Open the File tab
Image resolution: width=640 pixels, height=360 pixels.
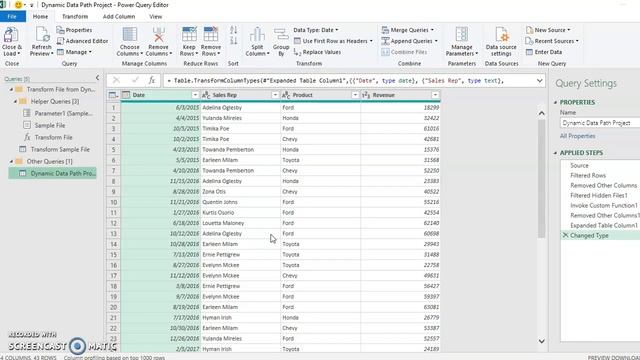click(x=12, y=16)
